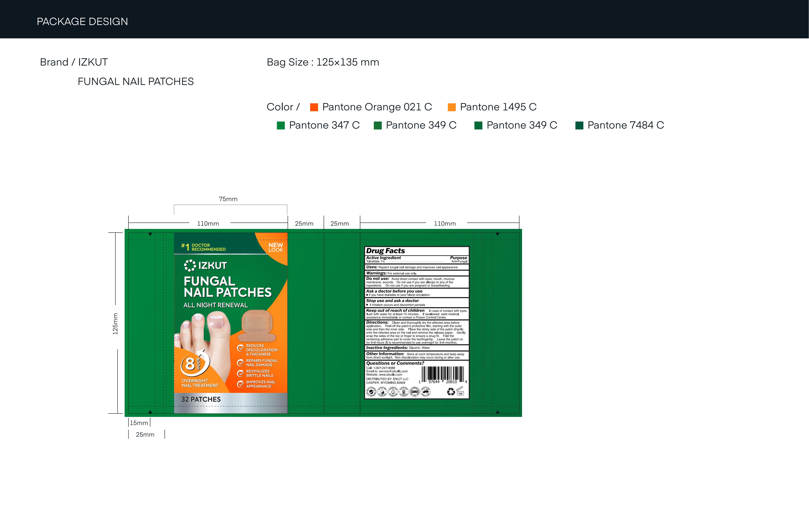Click the Gluten Free wheat badge

point(403,392)
